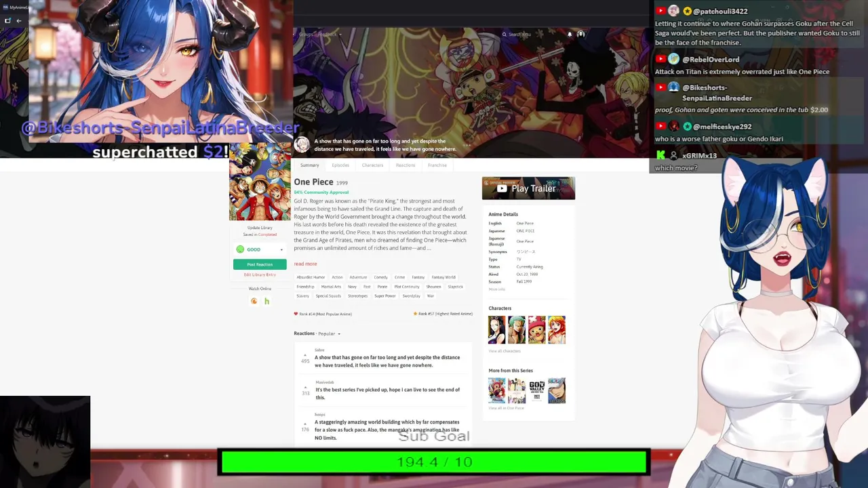Viewport: 868px width, 488px height.
Task: Select the Super Power tag
Action: [x=384, y=296]
